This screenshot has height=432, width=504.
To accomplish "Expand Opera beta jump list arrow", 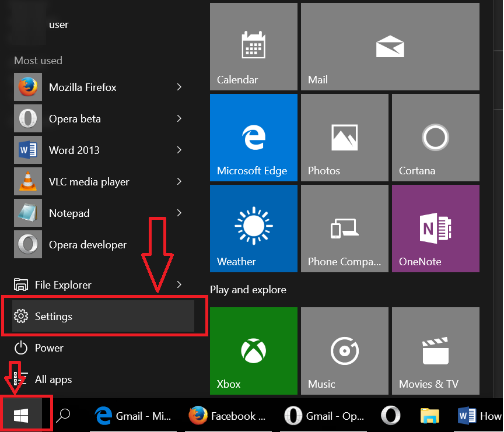I will tap(179, 118).
